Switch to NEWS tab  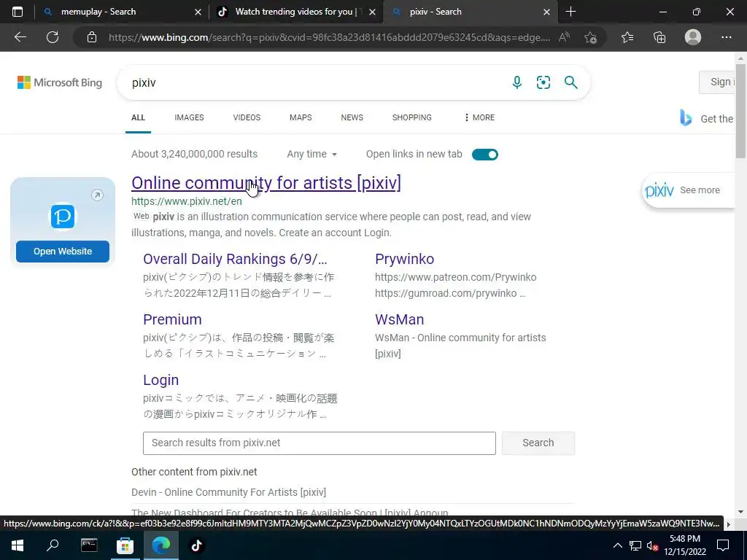pos(352,117)
